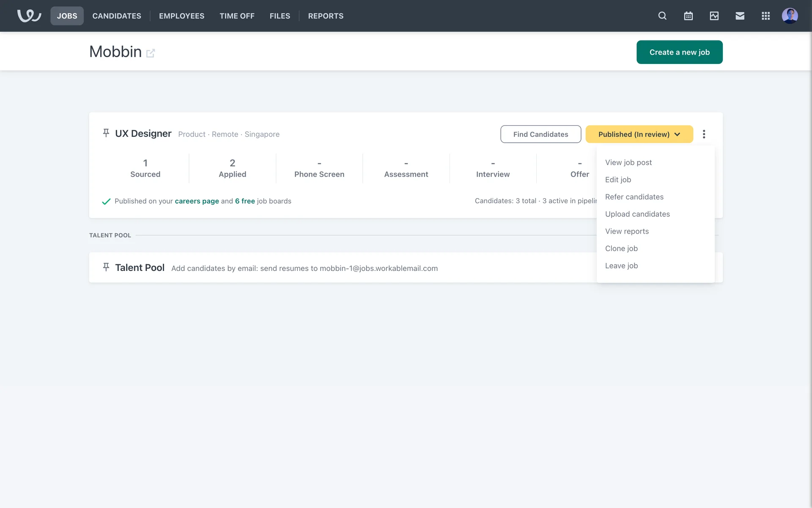Choose Clone job in the options menu
The width and height of the screenshot is (812, 508).
click(x=621, y=248)
